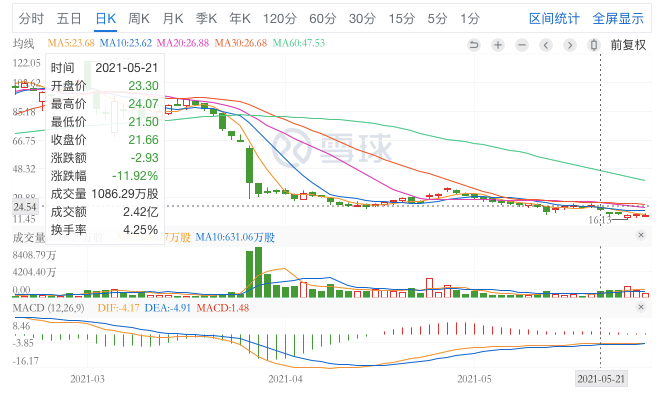Select the 5分 interval tab
This screenshot has height=394, width=668.
click(x=438, y=19)
